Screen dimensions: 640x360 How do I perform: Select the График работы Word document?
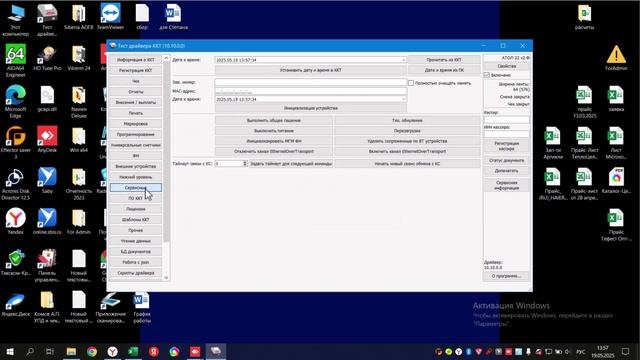[x=142, y=307]
